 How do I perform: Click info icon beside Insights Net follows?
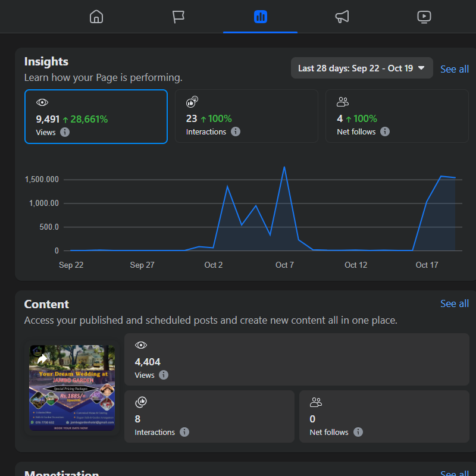point(385,131)
